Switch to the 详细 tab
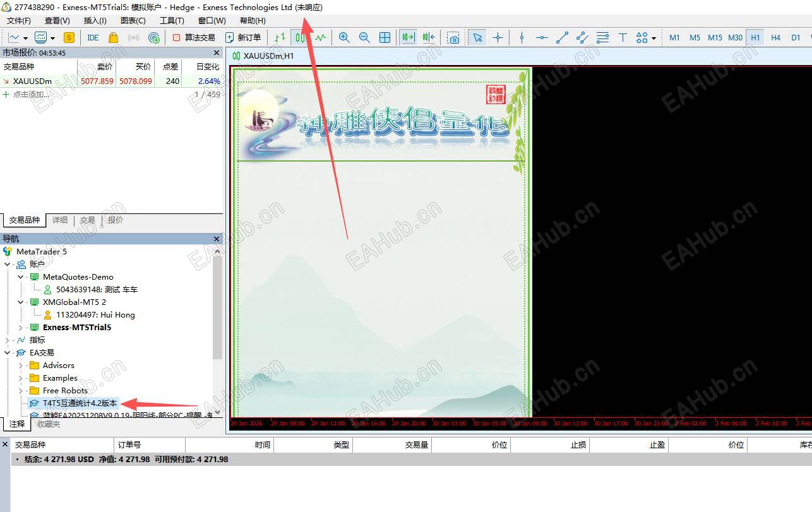 60,220
